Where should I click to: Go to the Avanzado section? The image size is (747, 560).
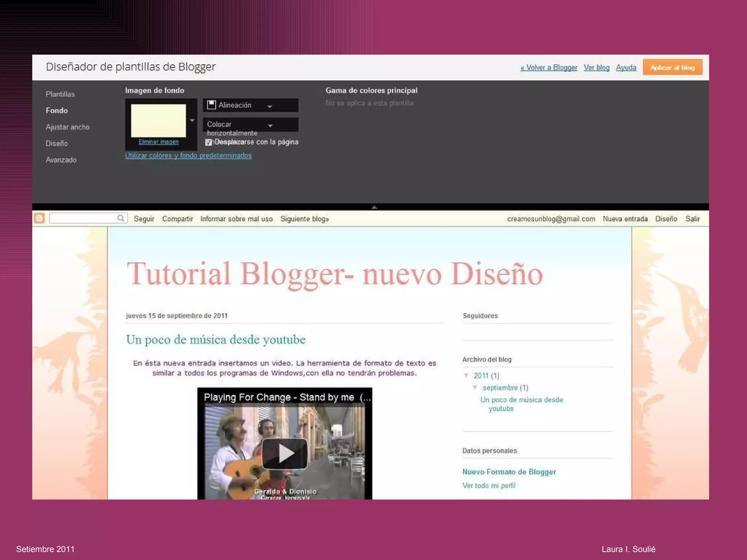61,160
